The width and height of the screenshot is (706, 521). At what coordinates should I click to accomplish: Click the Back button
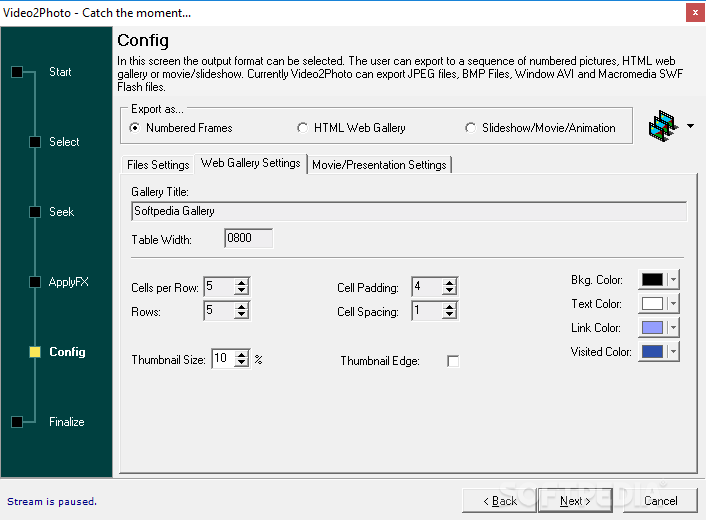click(499, 501)
